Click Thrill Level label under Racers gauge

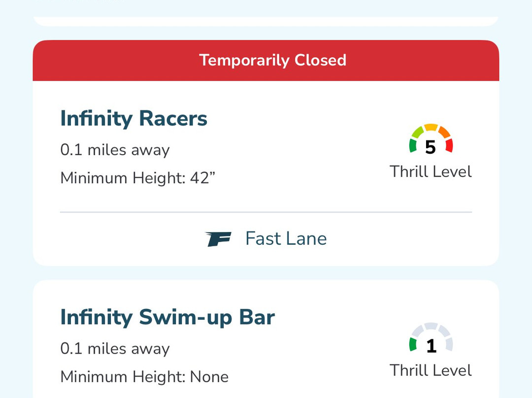431,171
